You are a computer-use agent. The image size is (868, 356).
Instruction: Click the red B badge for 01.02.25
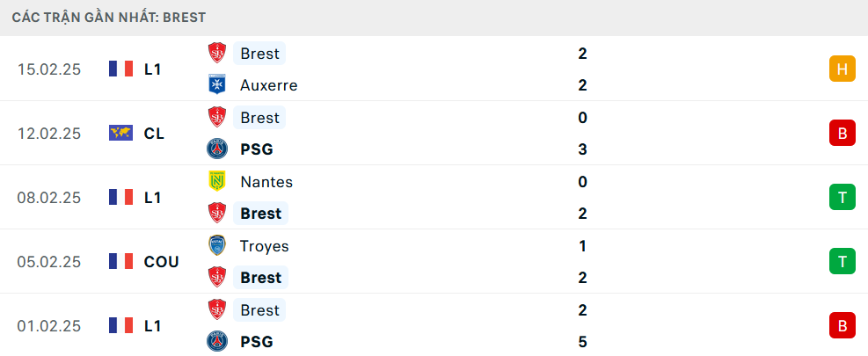coord(842,326)
